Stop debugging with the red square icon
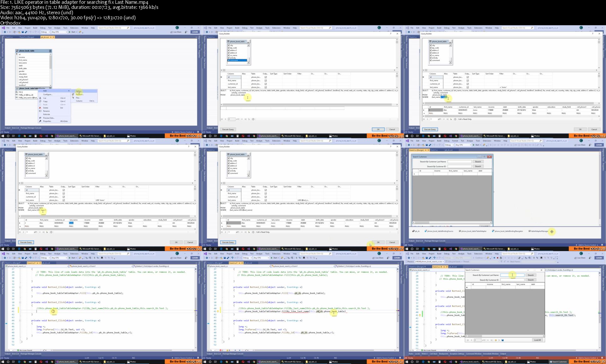The image size is (606, 364). click(498, 258)
